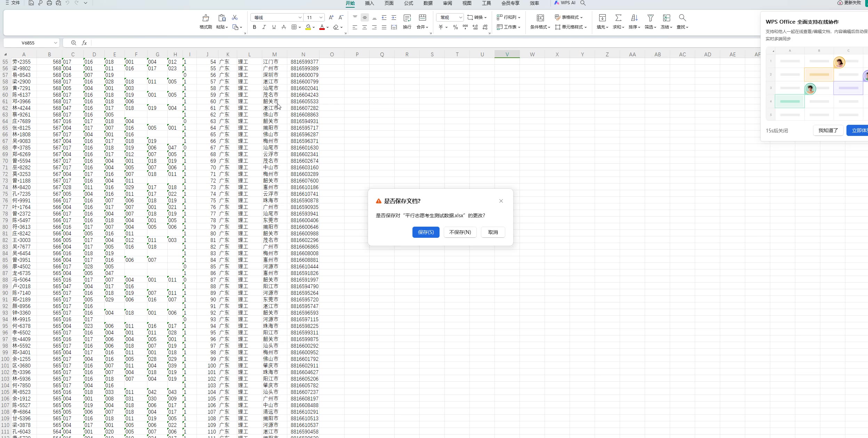Switch to the 插入 ribbon tab

[x=369, y=3]
